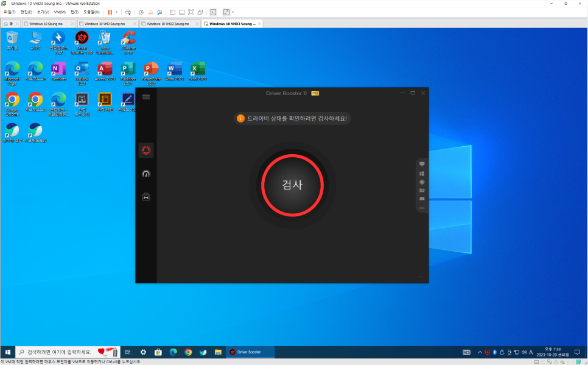Open the 탭(T) menu in VMware
Viewport: 588px width, 365px height.
click(75, 12)
